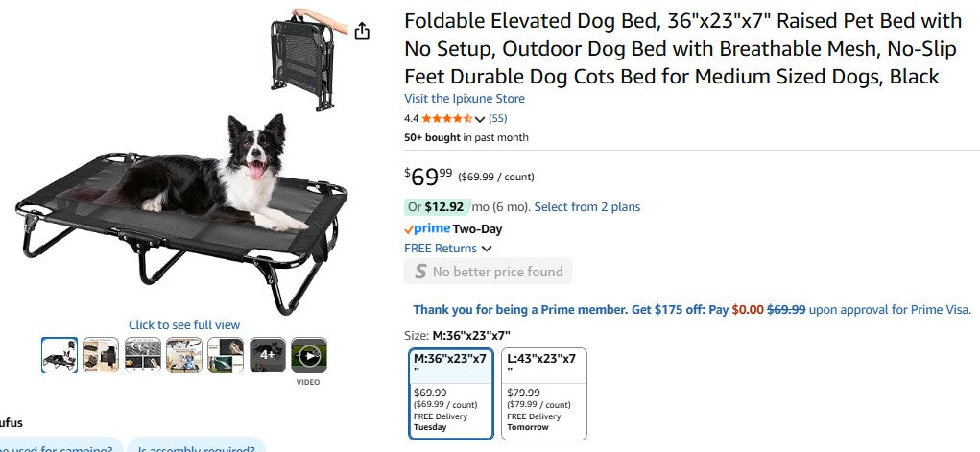This screenshot has width=980, height=452.
Task: Click 'Is assembly required?' suggestion chip
Action: pos(196,445)
